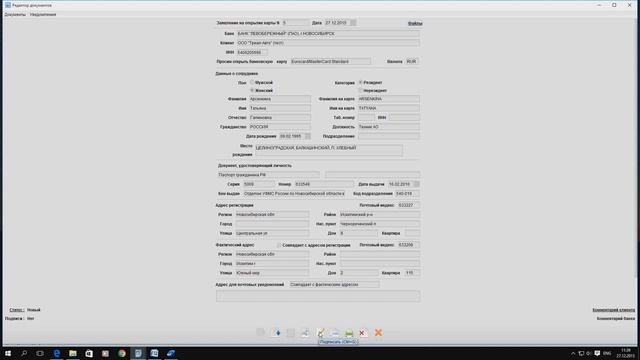Image resolution: width=640 pixels, height=360 pixels.
Task: Open the currency RUR combo box
Action: click(412, 62)
